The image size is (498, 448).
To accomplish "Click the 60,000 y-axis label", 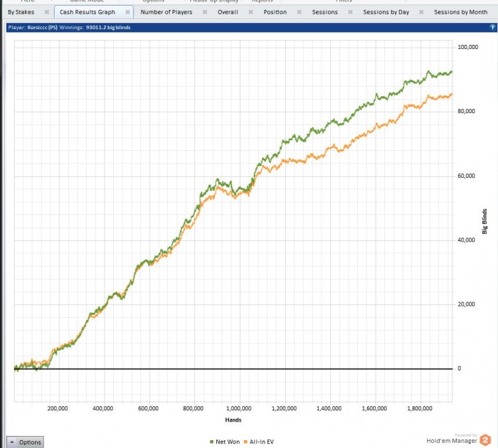I will click(x=466, y=176).
